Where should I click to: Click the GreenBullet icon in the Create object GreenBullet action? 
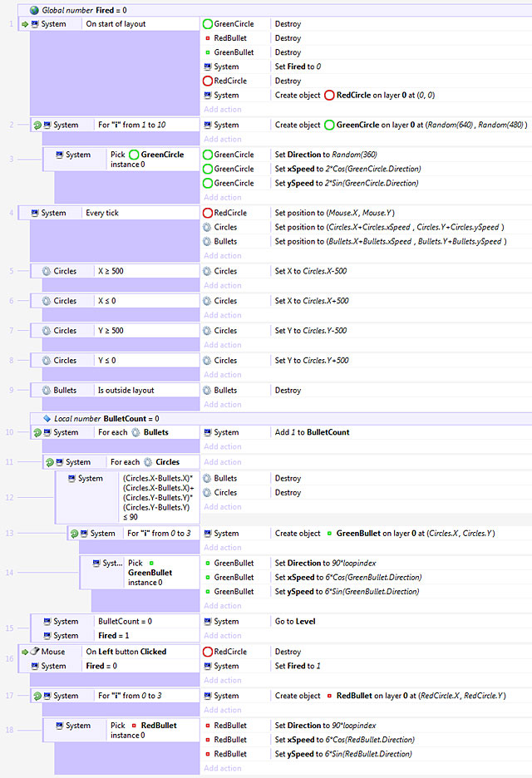329,533
